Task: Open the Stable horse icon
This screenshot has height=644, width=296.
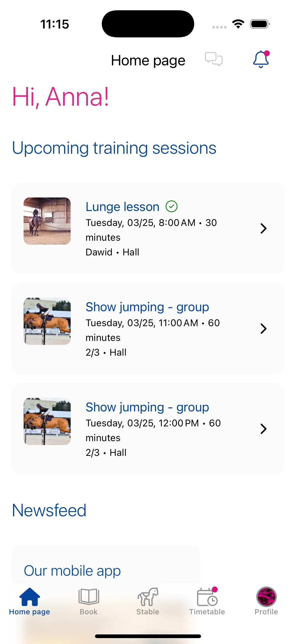Action: 148,597
